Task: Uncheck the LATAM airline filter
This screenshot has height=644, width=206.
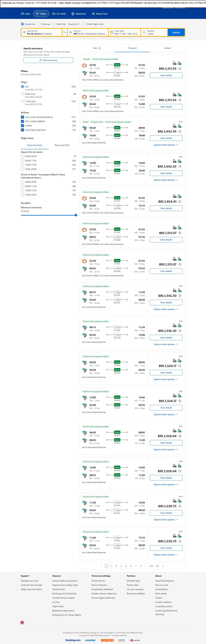Action: click(x=23, y=126)
